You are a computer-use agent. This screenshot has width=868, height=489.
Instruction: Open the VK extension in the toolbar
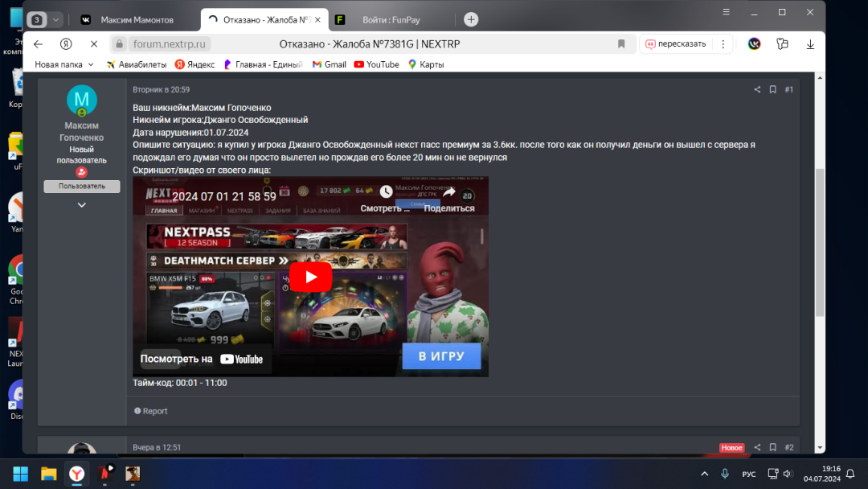[754, 44]
